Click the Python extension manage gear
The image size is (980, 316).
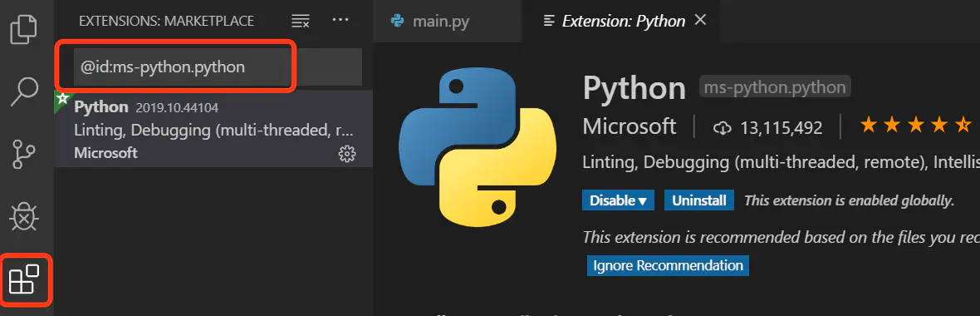pyautogui.click(x=347, y=153)
